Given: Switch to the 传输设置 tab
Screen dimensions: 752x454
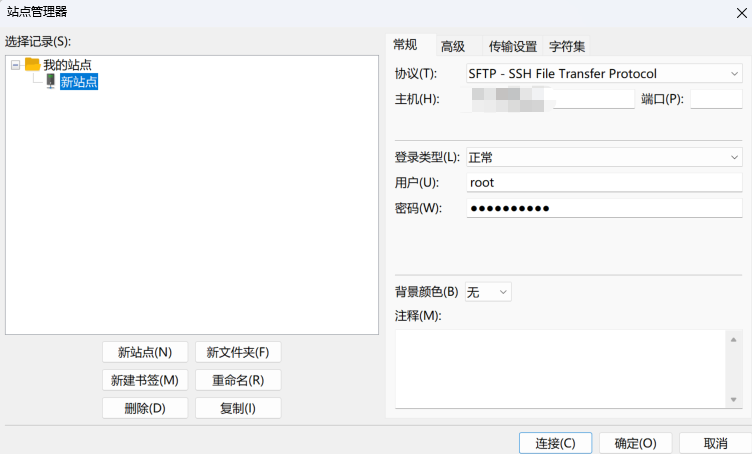Looking at the screenshot, I should click(x=512, y=46).
